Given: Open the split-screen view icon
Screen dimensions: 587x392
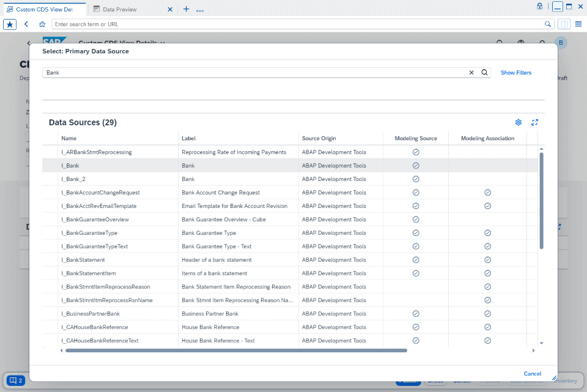Looking at the screenshot, I should [564, 23].
